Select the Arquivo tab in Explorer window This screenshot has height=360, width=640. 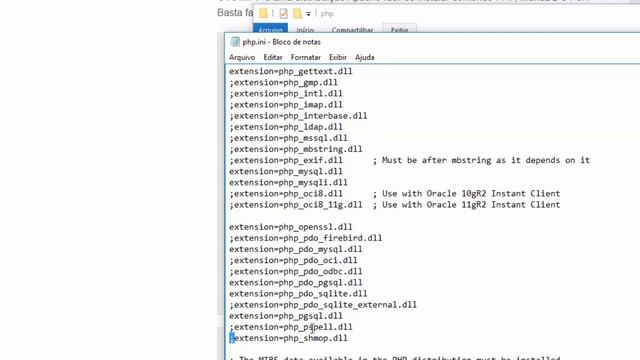[x=270, y=29]
